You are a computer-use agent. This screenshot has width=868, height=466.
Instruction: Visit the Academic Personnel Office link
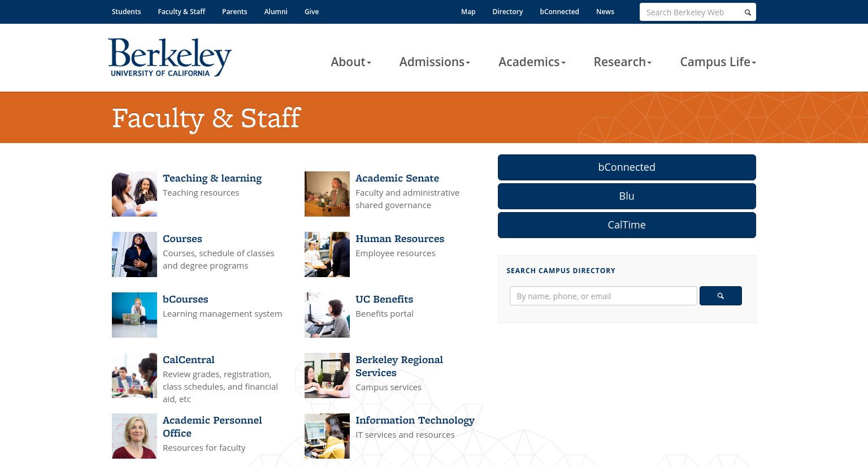tap(212, 426)
